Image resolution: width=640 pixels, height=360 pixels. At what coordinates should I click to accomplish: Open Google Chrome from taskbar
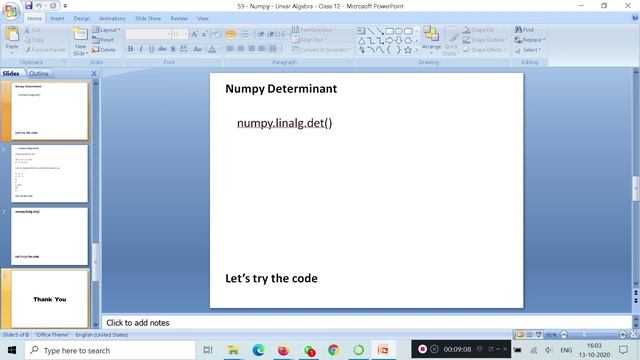[333, 350]
